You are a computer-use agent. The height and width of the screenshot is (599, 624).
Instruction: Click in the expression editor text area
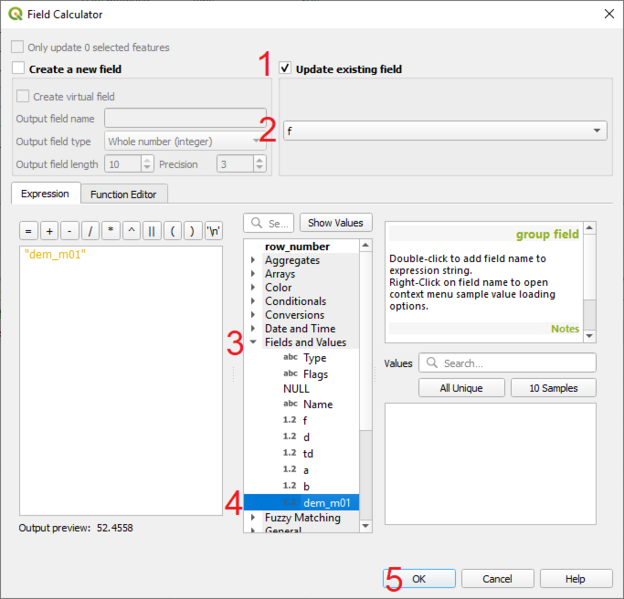[x=121, y=380]
